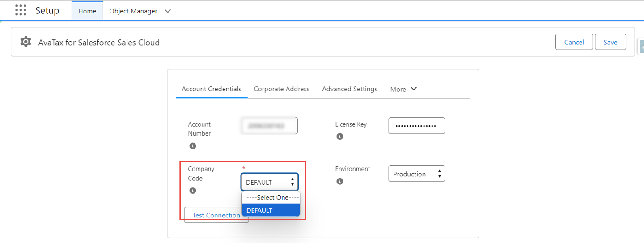Click the AvaTax for Salesforce Sales Cloud heading
The image size is (644, 243).
99,43
